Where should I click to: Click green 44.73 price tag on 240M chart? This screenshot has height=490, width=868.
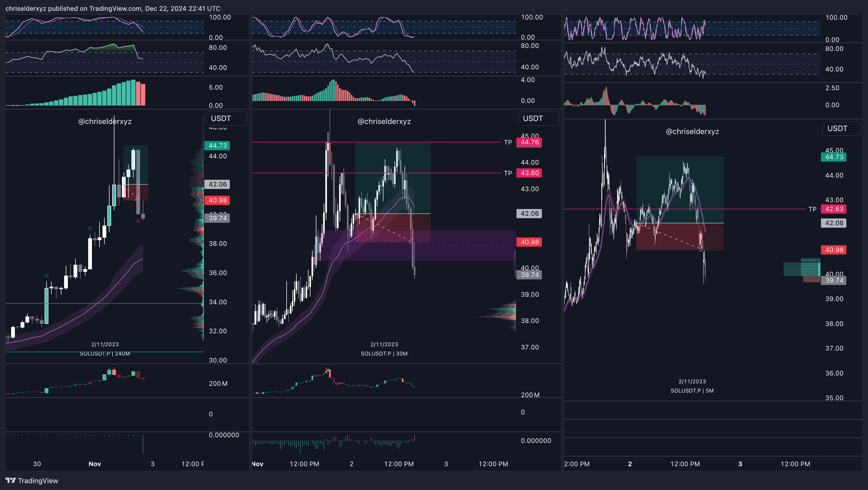(x=217, y=146)
